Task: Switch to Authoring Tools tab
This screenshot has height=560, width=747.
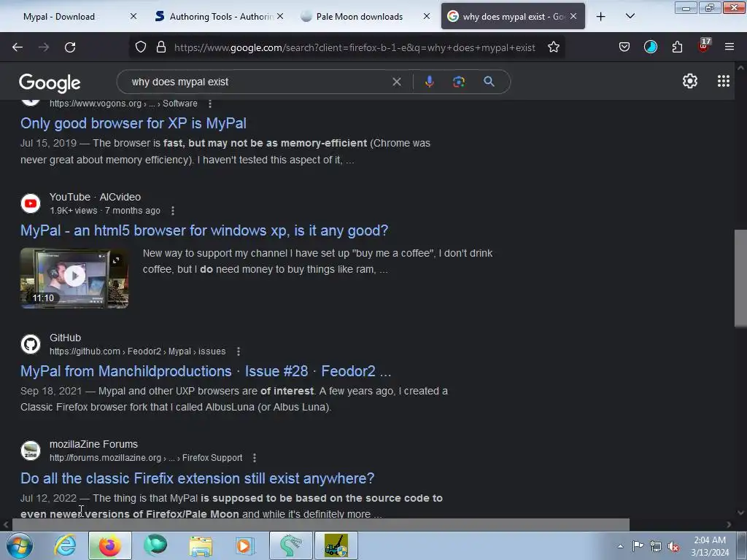Action: [x=219, y=17]
